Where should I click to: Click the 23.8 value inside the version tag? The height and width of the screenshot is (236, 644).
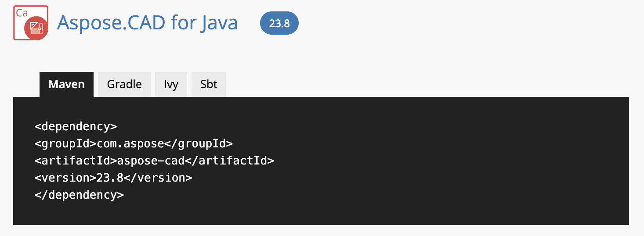(x=110, y=178)
